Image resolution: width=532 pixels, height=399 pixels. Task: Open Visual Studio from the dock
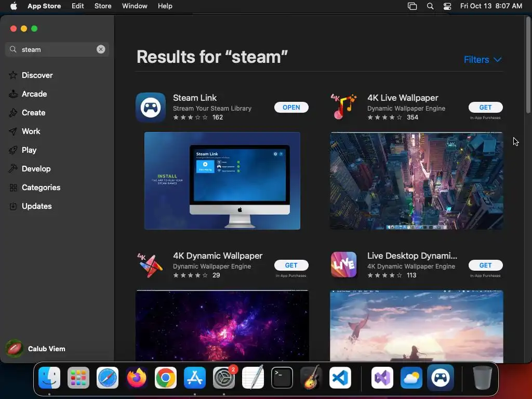[x=382, y=378]
